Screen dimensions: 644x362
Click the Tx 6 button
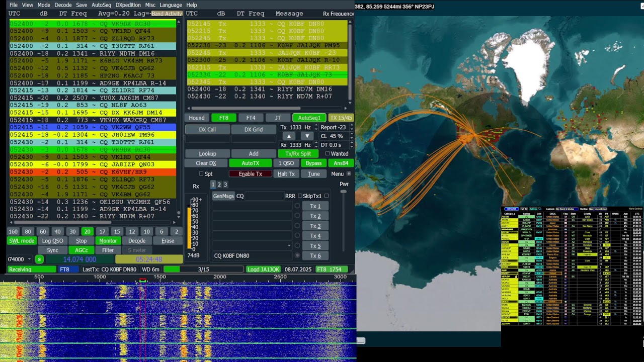[x=315, y=256]
